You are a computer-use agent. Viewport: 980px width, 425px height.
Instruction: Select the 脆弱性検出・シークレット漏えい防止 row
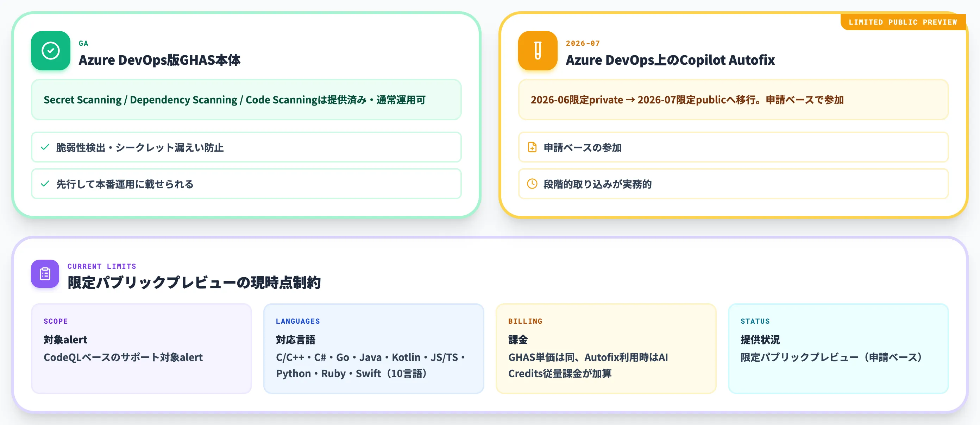(x=246, y=147)
